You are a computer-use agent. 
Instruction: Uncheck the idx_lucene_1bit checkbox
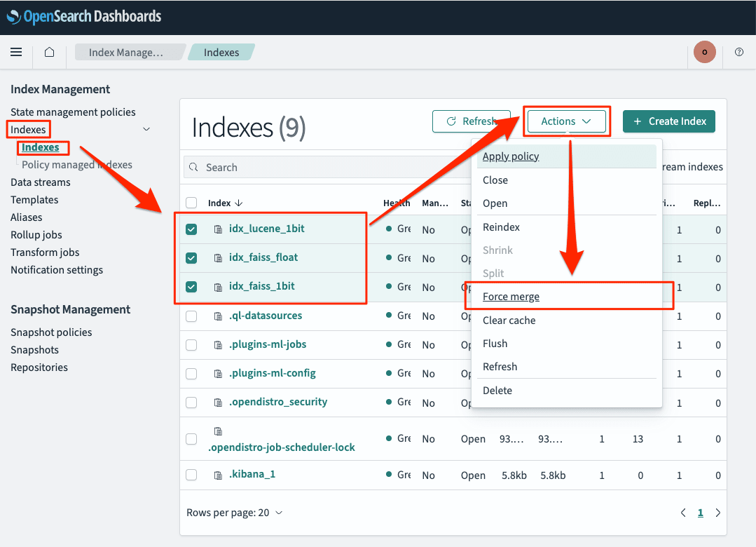pos(191,229)
